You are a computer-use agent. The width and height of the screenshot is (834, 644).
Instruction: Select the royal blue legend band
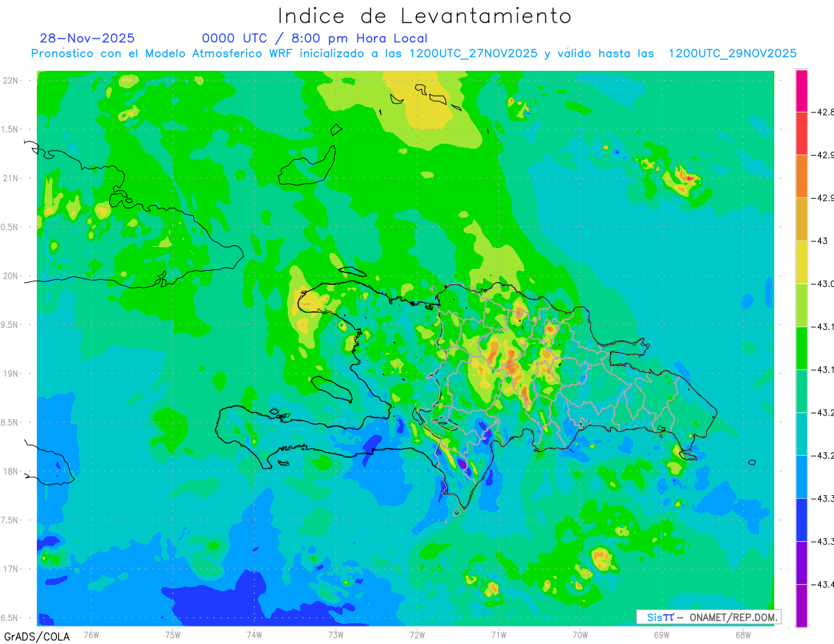click(x=801, y=520)
